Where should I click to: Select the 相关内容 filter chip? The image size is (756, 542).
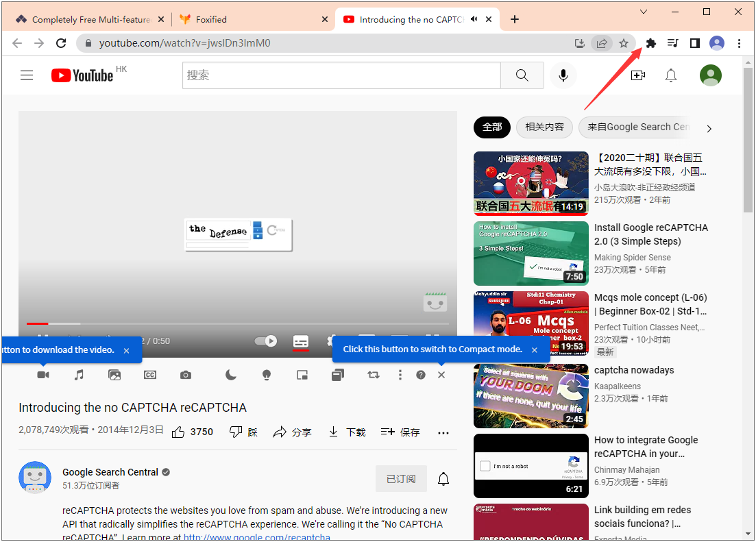[544, 127]
